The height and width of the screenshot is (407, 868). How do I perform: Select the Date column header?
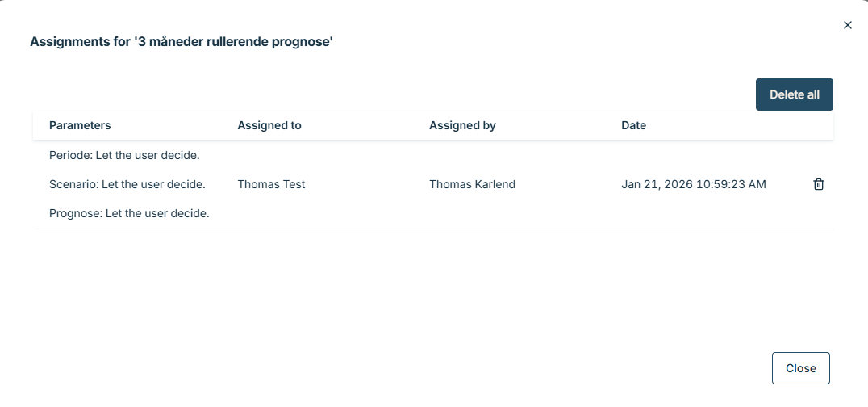point(633,125)
